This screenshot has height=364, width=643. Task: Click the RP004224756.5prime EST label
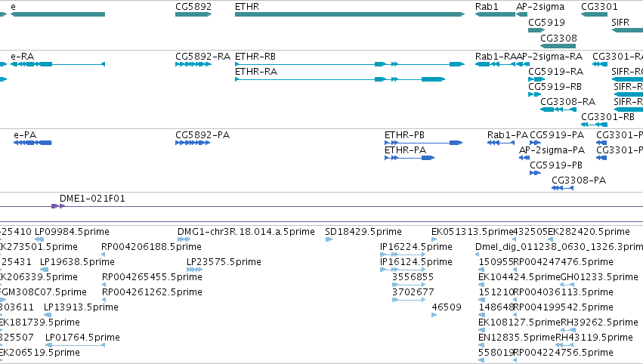[x=564, y=353]
